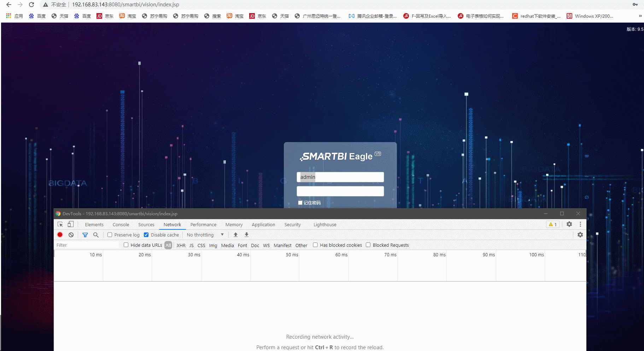The height and width of the screenshot is (351, 644).
Task: Stop recording network log red button
Action: click(x=60, y=235)
